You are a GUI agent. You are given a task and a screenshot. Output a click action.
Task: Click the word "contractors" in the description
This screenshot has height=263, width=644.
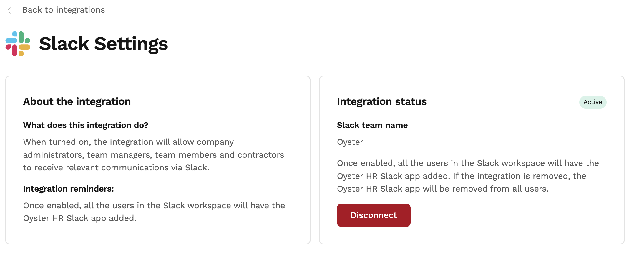tap(261, 155)
